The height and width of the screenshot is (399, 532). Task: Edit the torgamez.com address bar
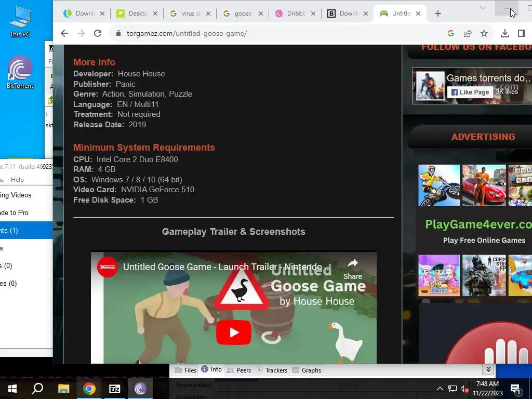(278, 33)
